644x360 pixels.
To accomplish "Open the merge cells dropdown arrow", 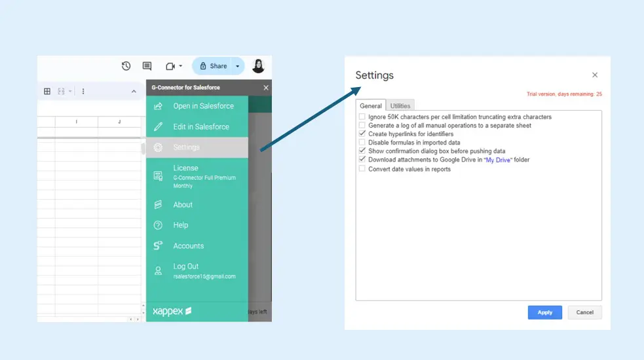I will (x=70, y=92).
